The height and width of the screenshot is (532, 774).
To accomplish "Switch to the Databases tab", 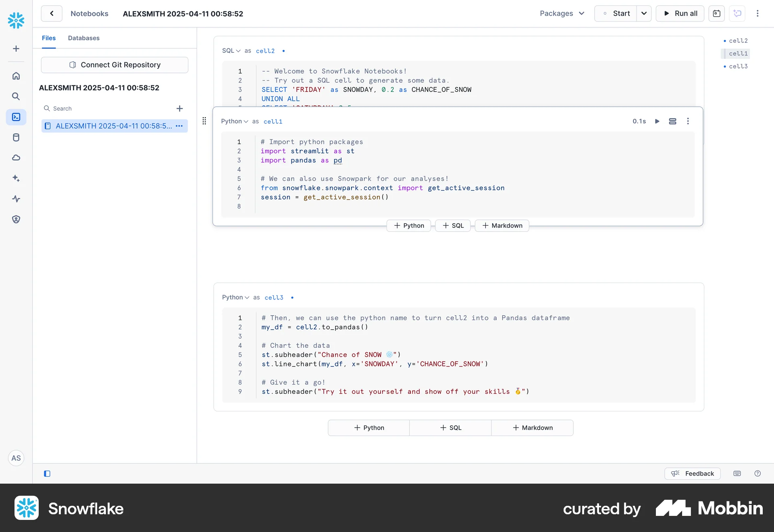I will (x=83, y=38).
